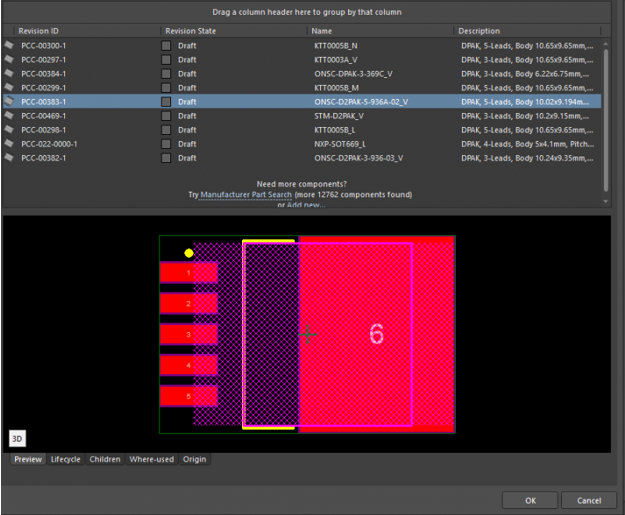The image size is (625, 515).
Task: Switch to the Preview tab
Action: (28, 459)
